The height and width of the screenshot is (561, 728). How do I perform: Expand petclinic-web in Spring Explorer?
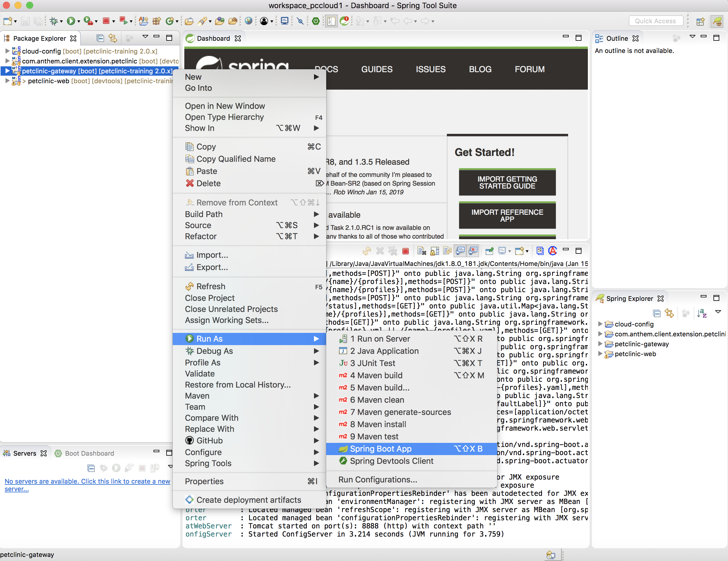(x=600, y=354)
